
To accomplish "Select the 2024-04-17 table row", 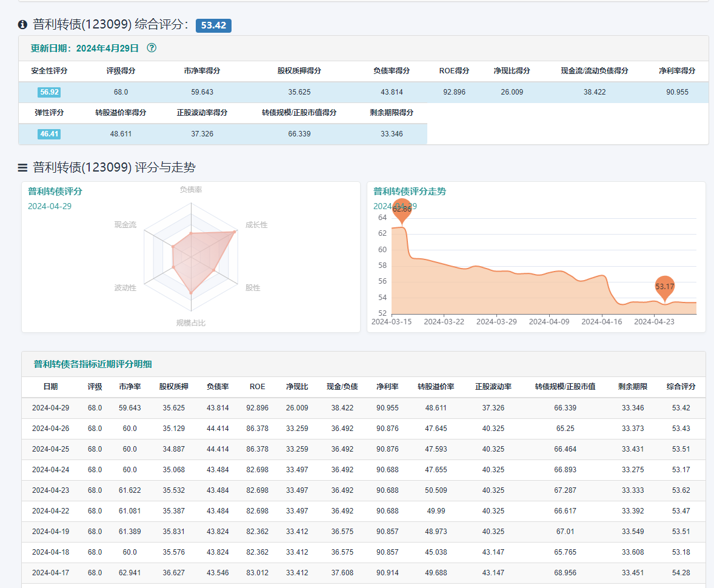I will (51, 573).
